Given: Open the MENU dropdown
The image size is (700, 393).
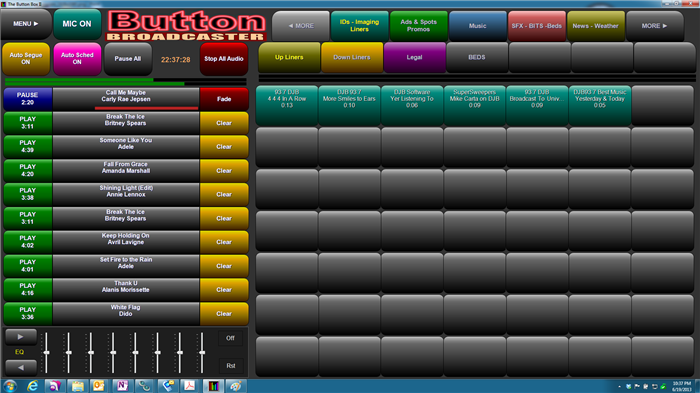Looking at the screenshot, I should click(25, 24).
